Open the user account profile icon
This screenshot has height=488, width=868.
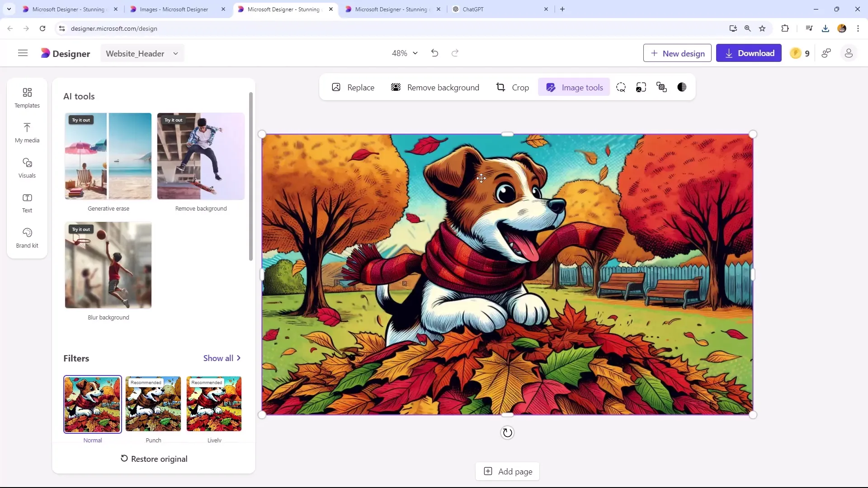[x=849, y=53]
